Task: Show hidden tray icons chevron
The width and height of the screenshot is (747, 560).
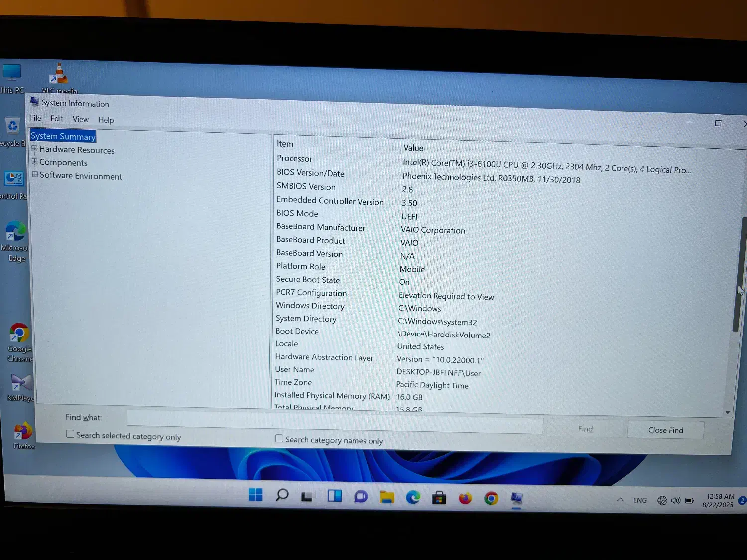Action: pos(620,500)
